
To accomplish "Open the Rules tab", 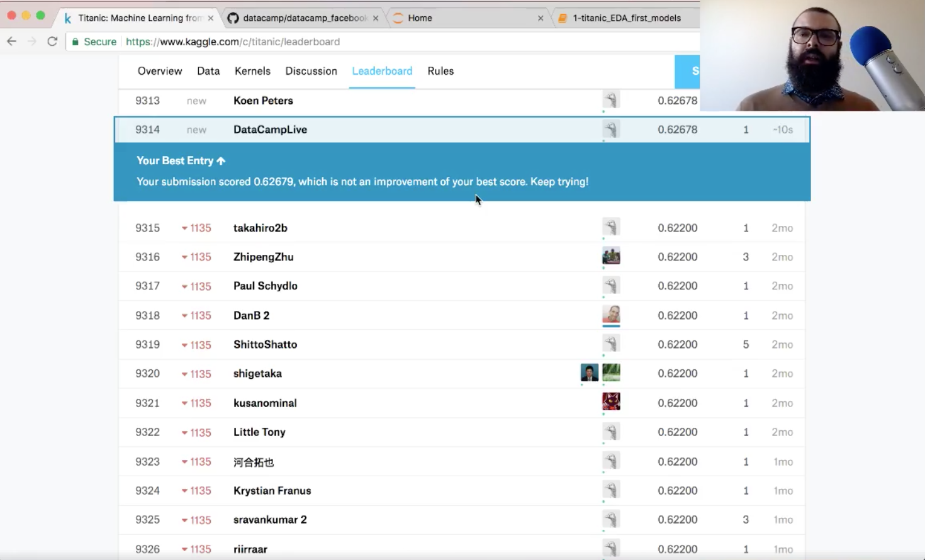I will [440, 71].
